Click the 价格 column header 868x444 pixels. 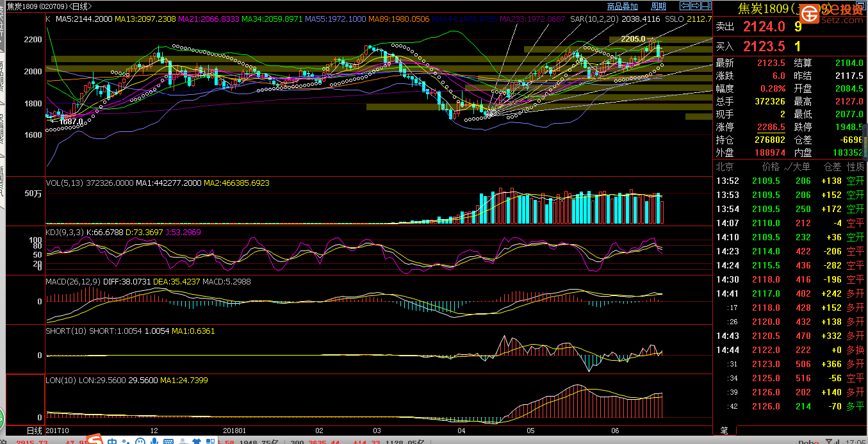[771, 167]
